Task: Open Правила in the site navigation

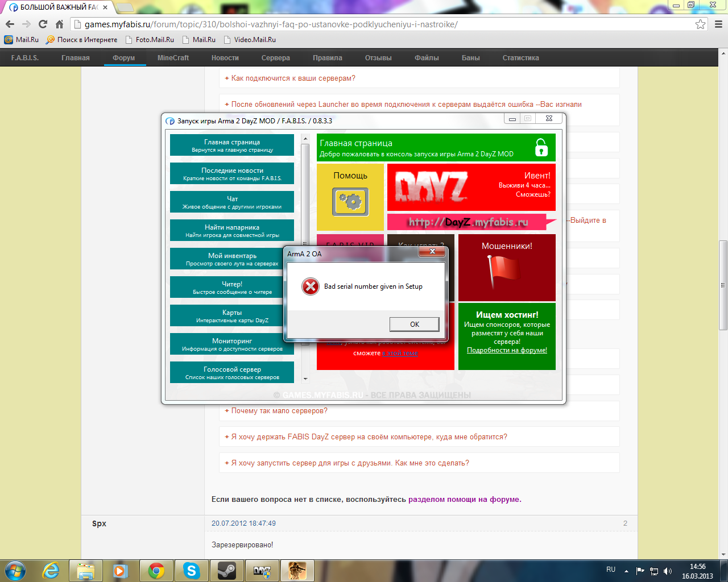Action: pos(328,58)
